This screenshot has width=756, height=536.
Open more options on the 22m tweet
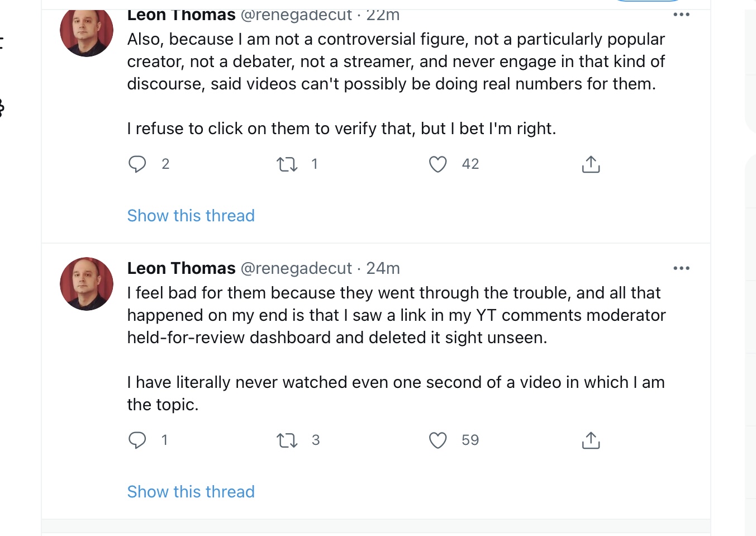[681, 15]
